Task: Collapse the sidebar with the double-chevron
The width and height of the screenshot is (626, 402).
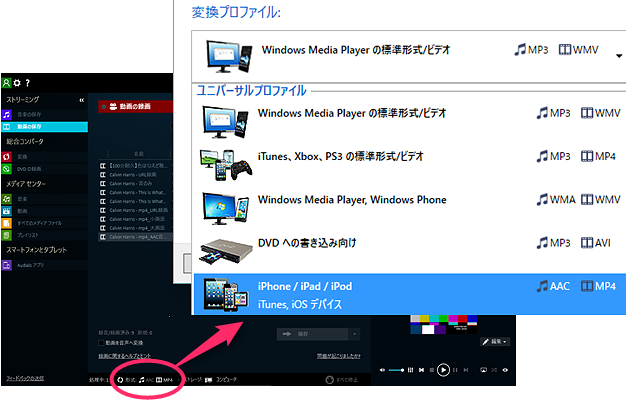Action: [x=81, y=100]
